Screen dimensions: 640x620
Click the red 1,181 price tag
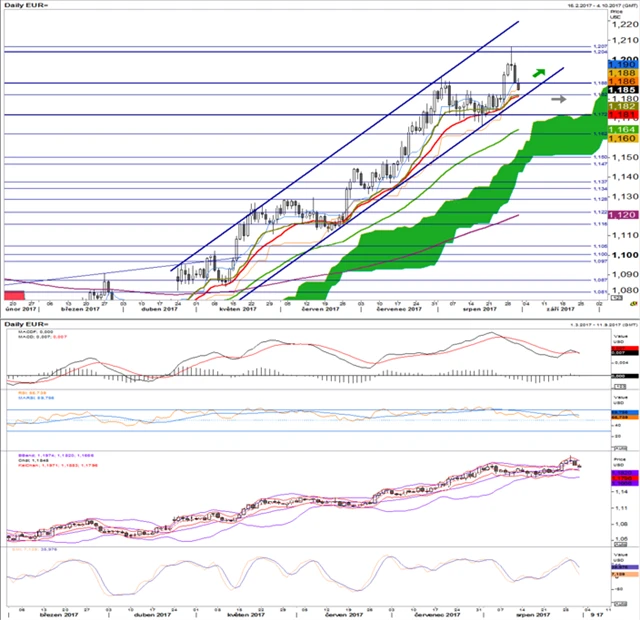point(623,115)
